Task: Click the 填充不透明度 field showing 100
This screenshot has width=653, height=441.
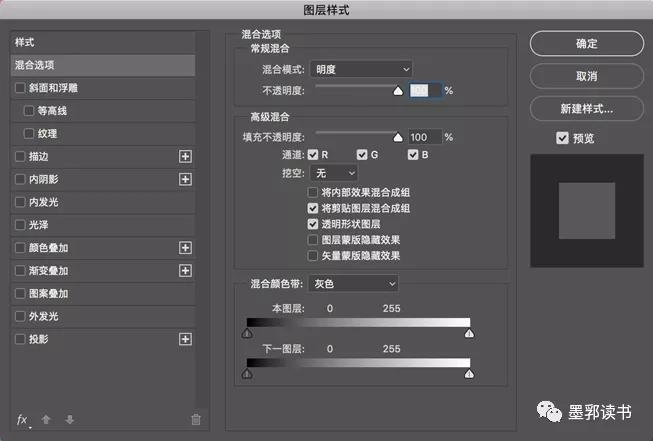Action: (425, 137)
